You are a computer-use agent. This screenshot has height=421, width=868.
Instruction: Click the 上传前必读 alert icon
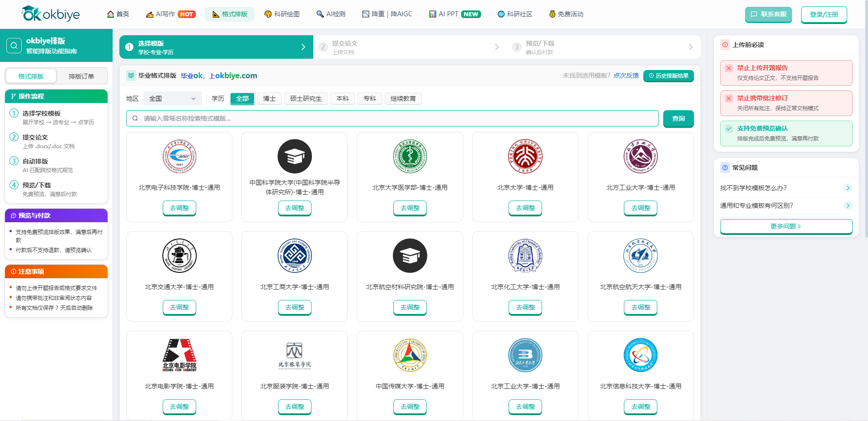(725, 45)
